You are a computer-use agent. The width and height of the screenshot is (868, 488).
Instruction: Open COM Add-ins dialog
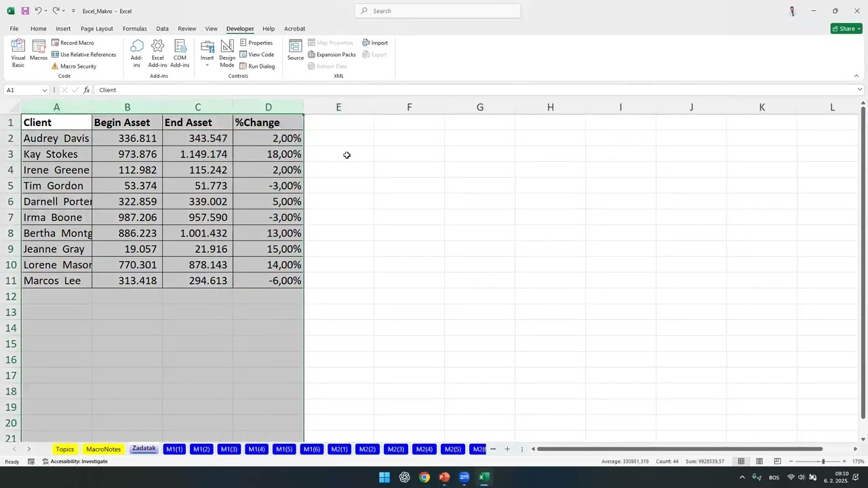180,54
